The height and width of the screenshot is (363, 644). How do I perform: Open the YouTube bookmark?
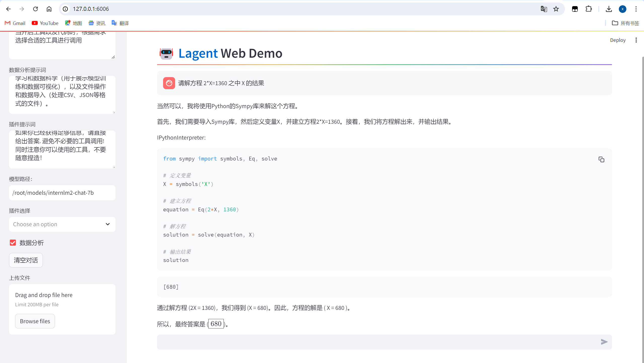coord(45,23)
